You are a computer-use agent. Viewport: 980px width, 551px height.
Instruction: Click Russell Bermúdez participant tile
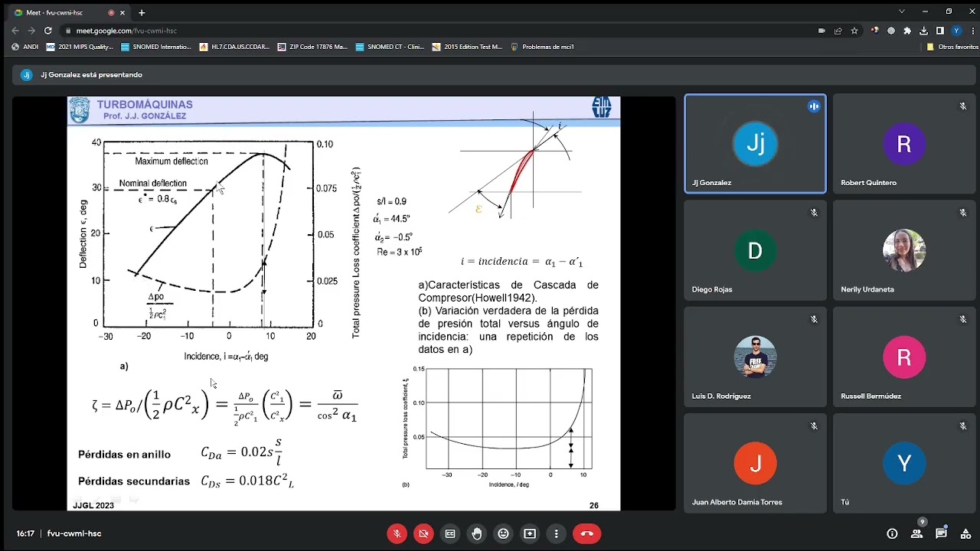[903, 357]
